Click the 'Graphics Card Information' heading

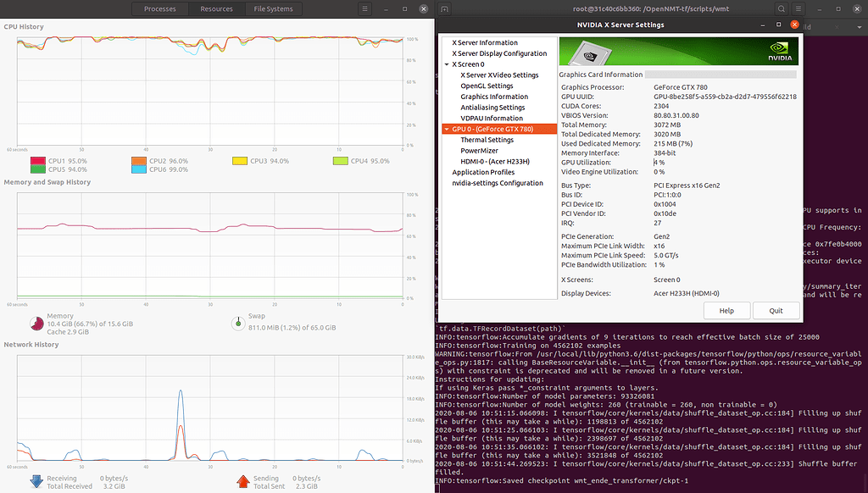(x=601, y=75)
